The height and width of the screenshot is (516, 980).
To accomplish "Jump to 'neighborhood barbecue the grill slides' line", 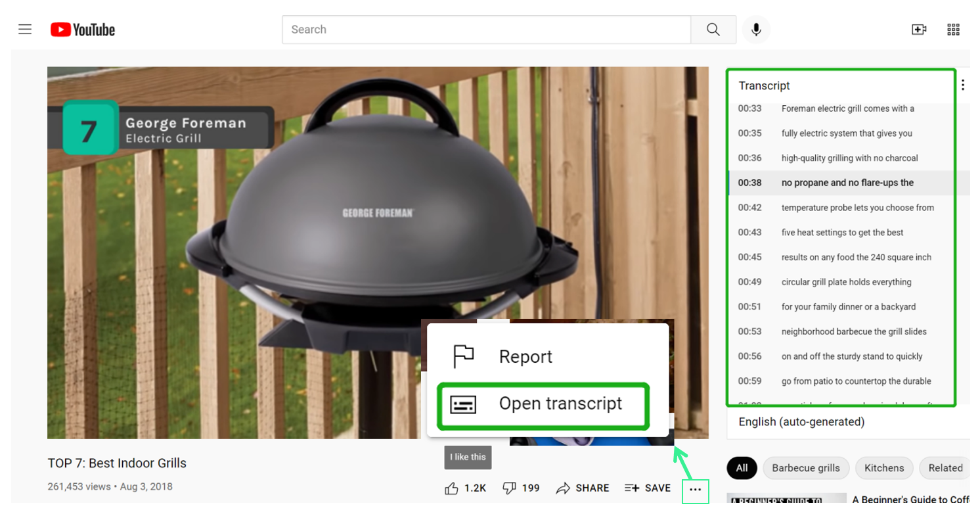I will click(x=848, y=332).
